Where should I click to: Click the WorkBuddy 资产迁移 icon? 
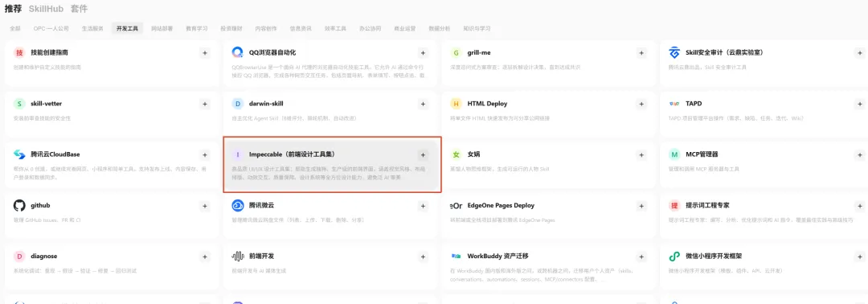457,257
